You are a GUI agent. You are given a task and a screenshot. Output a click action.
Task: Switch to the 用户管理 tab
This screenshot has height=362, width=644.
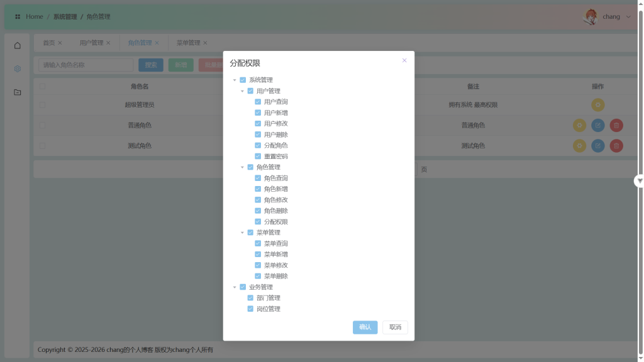point(91,43)
